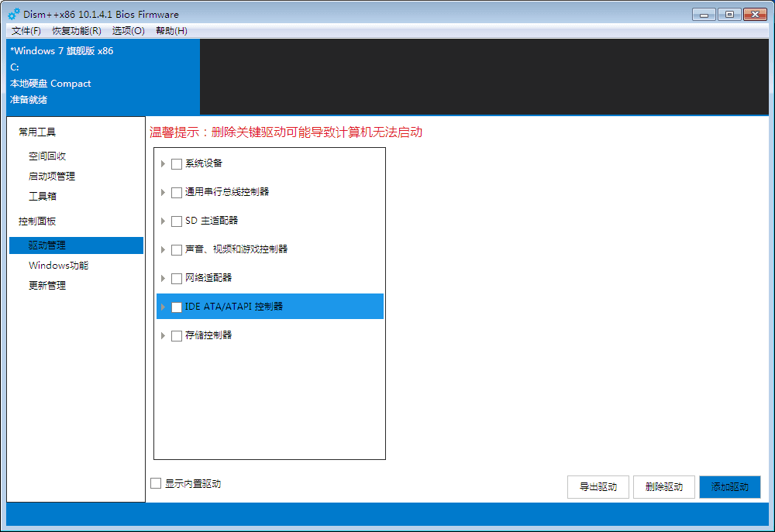Open the 恢复功能(R) menu
Screen dimensions: 775x532
tap(76, 31)
